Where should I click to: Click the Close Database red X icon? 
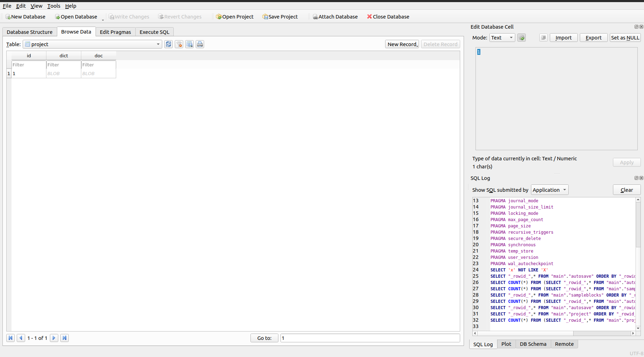(369, 16)
